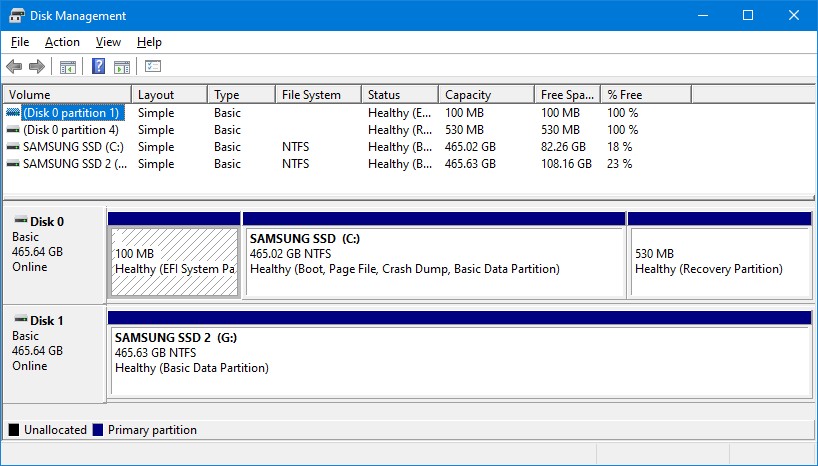Sort by the File System column header
Image resolution: width=818 pixels, height=466 pixels.
coord(318,94)
